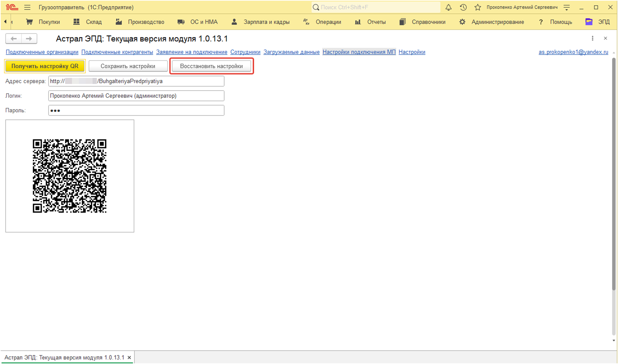Screen dimensions: 618x364
Task: Click the global search field
Action: (376, 7)
